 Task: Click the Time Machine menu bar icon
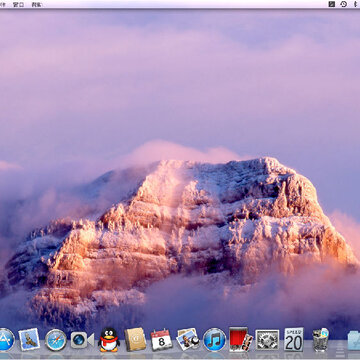tap(343, 4)
